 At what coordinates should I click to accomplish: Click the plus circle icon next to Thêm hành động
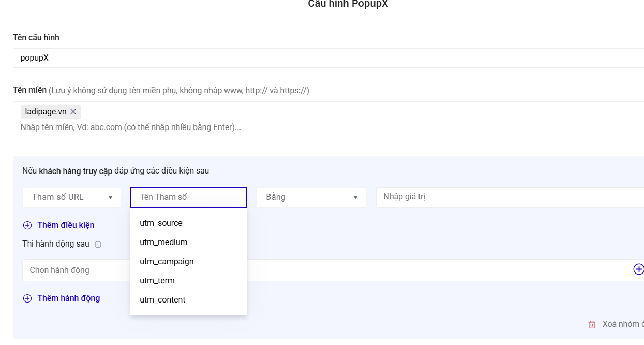point(27,298)
